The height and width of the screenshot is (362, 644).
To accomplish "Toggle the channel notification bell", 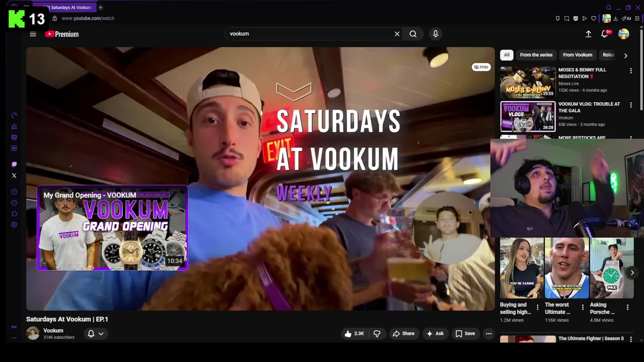I will coord(91,333).
